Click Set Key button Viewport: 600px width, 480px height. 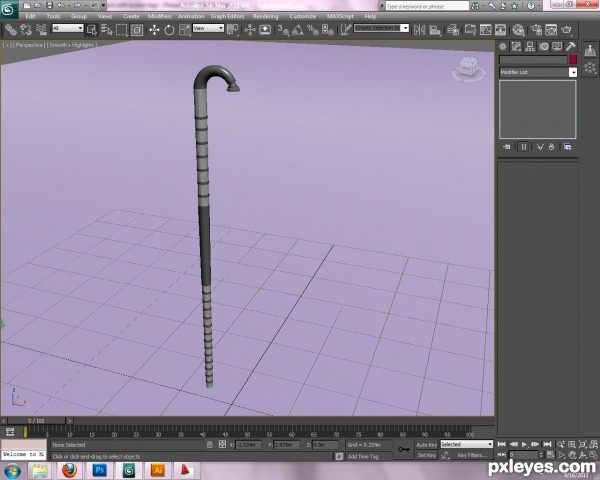point(427,455)
